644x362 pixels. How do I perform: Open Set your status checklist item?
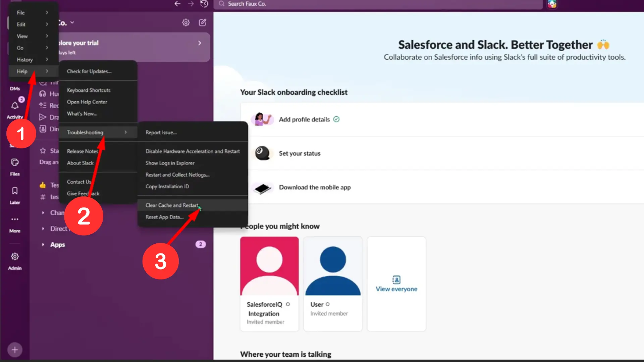(x=442, y=153)
